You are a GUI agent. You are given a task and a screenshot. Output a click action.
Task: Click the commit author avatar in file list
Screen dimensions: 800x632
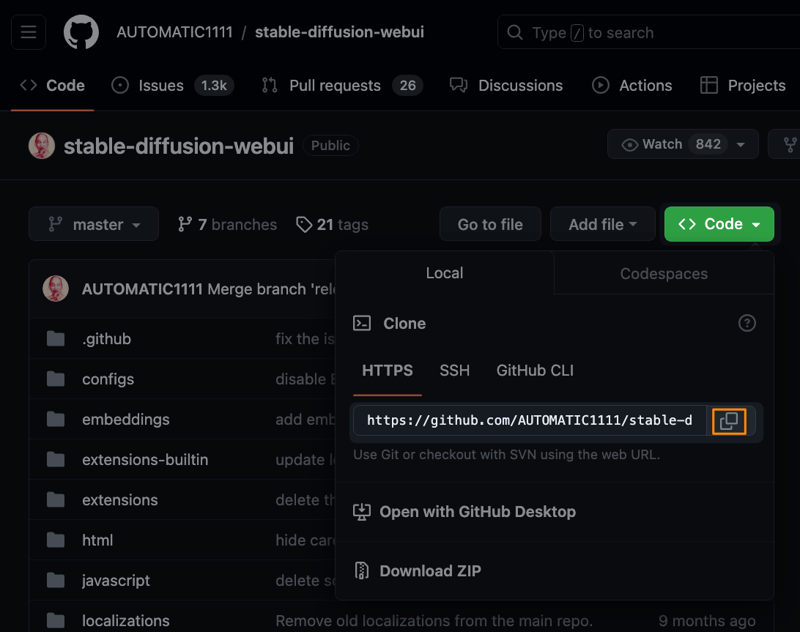click(56, 289)
